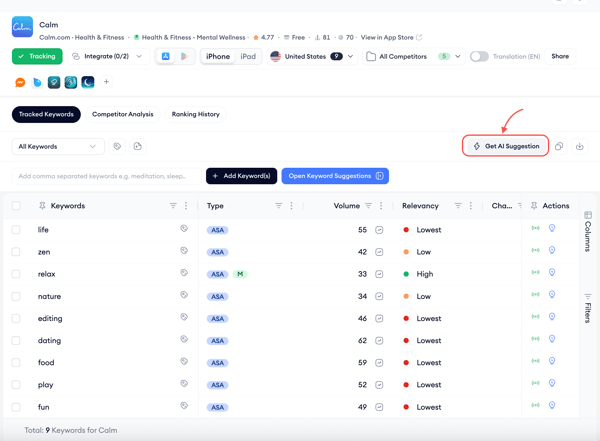Image resolution: width=600 pixels, height=441 pixels.
Task: Select the iPhone device tab
Action: click(x=218, y=57)
